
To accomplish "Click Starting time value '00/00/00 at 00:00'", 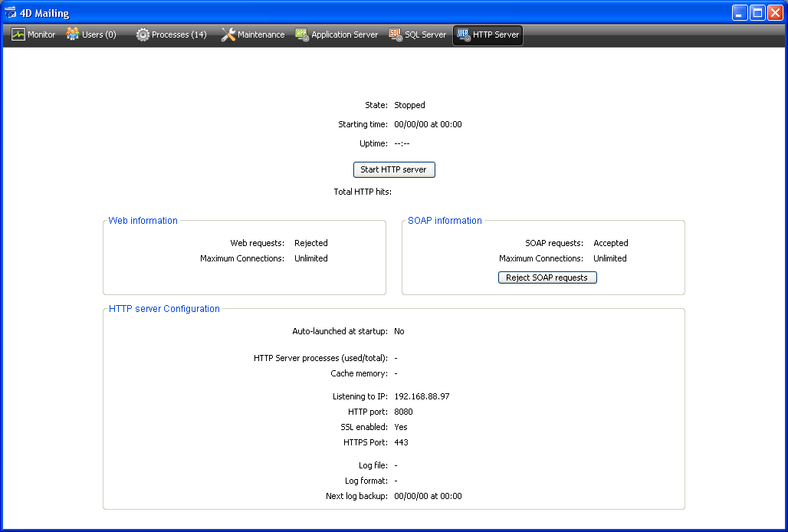I will pyautogui.click(x=428, y=124).
